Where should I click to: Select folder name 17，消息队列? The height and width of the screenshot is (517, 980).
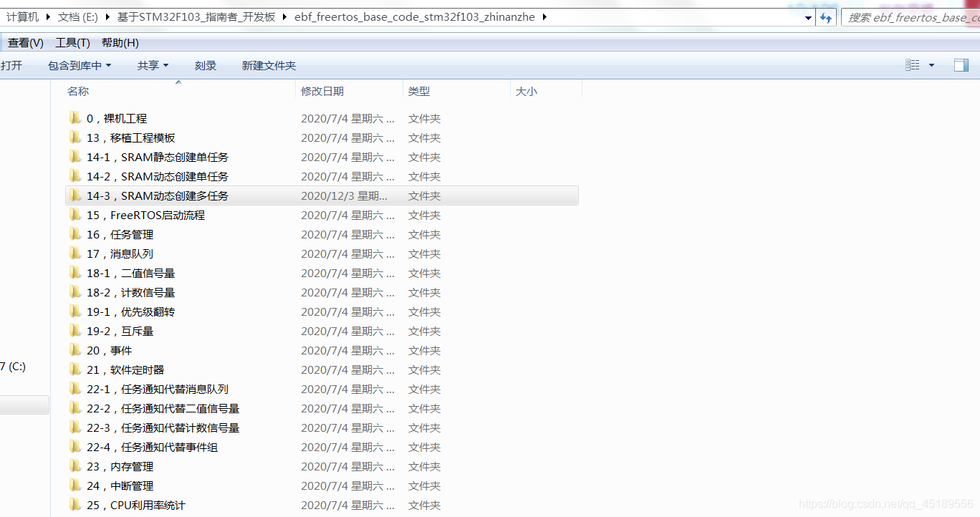[120, 253]
